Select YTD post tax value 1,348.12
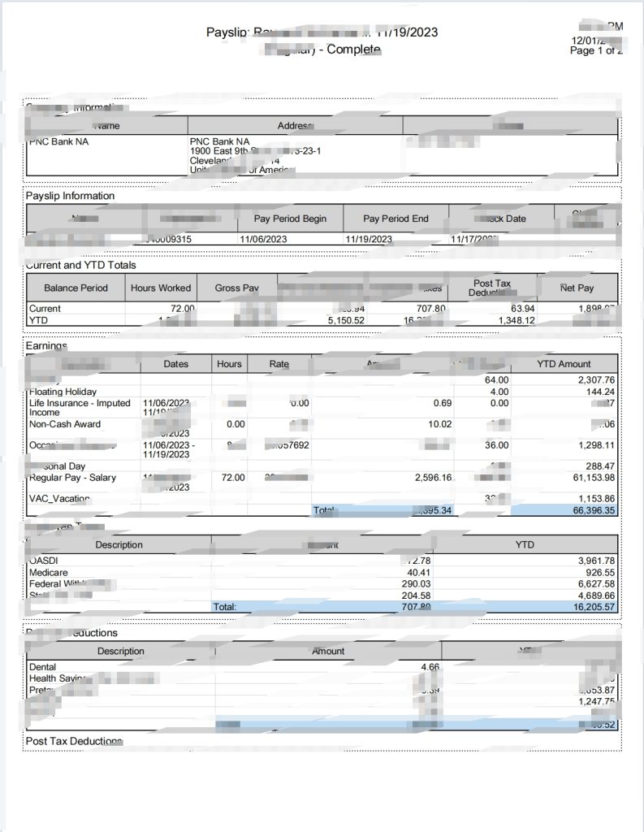The image size is (644, 832). point(516,320)
